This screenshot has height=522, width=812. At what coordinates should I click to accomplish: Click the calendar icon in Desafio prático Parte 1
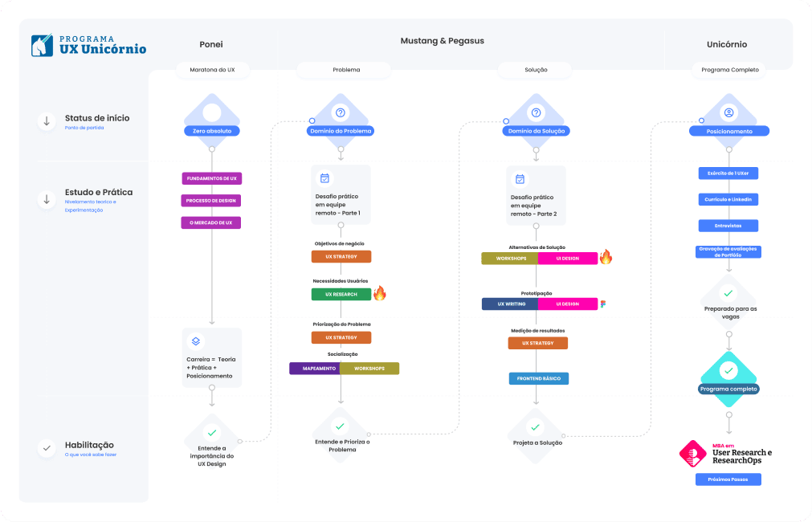[324, 178]
